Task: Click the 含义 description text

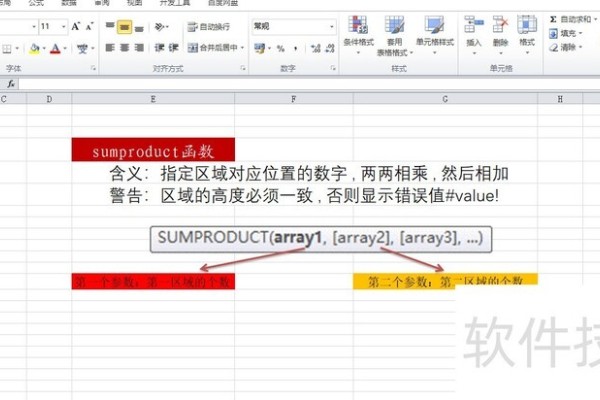Action: pos(309,173)
